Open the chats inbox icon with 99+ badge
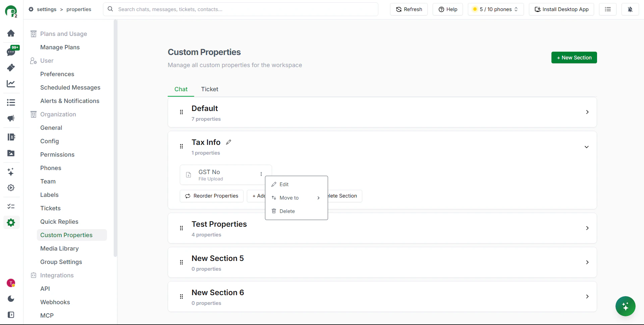644x325 pixels. click(x=11, y=52)
